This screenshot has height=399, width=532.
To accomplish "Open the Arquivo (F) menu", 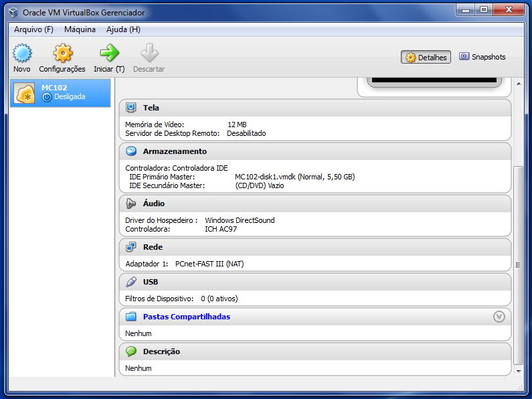I will tap(33, 29).
